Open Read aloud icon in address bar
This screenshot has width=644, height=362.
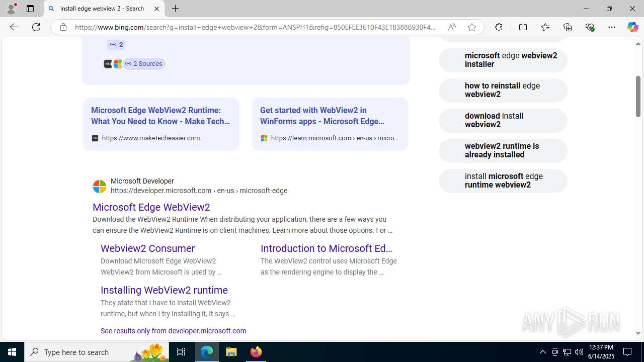452,27
